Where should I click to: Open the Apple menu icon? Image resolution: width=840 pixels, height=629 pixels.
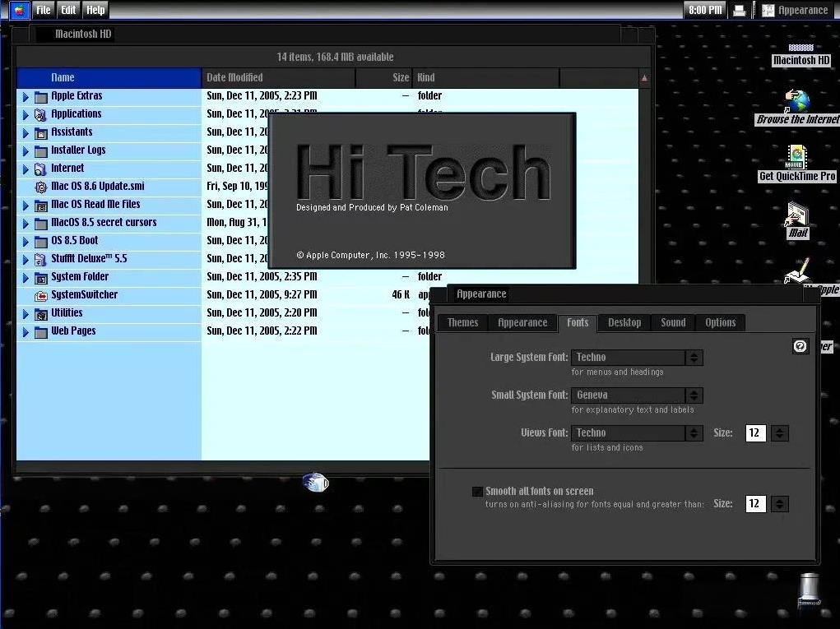pyautogui.click(x=19, y=10)
